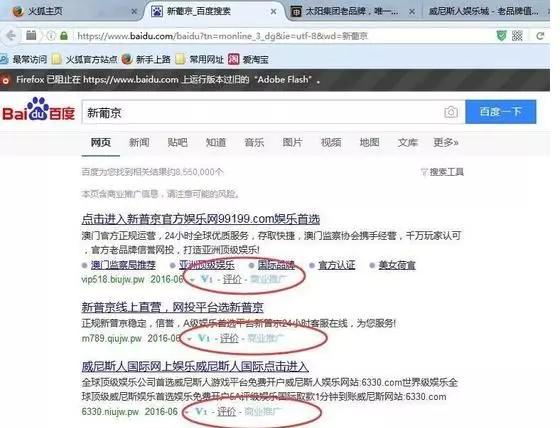
Task: Open the 火狐官方站点 bookmark folder
Action: (x=85, y=59)
